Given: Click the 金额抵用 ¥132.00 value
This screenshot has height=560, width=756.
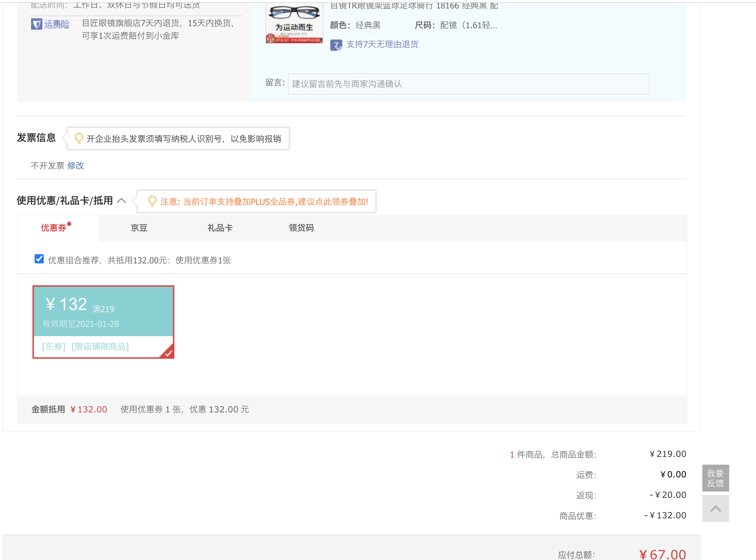Looking at the screenshot, I should click(x=89, y=409).
